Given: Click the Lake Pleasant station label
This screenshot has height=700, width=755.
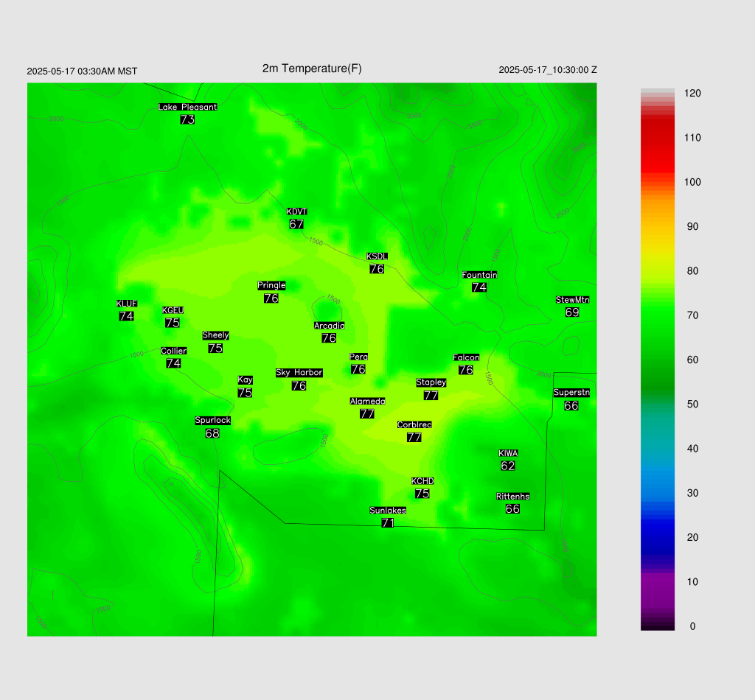Looking at the screenshot, I should (188, 107).
